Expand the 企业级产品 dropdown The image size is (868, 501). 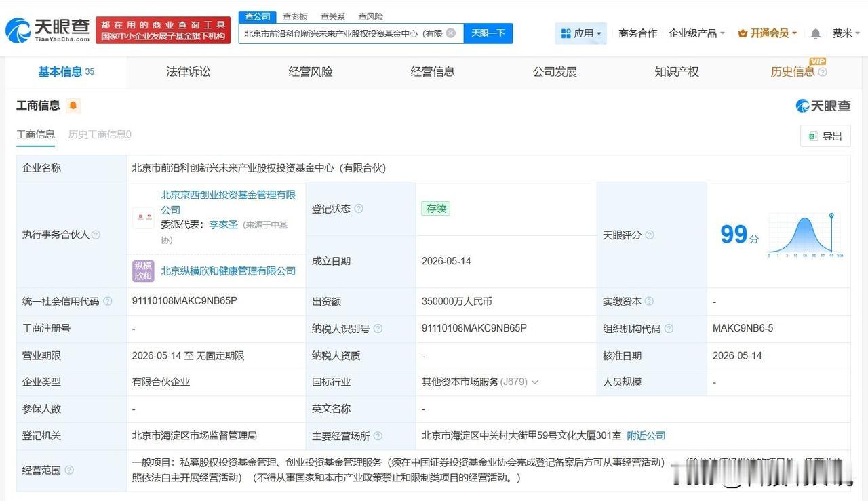696,33
